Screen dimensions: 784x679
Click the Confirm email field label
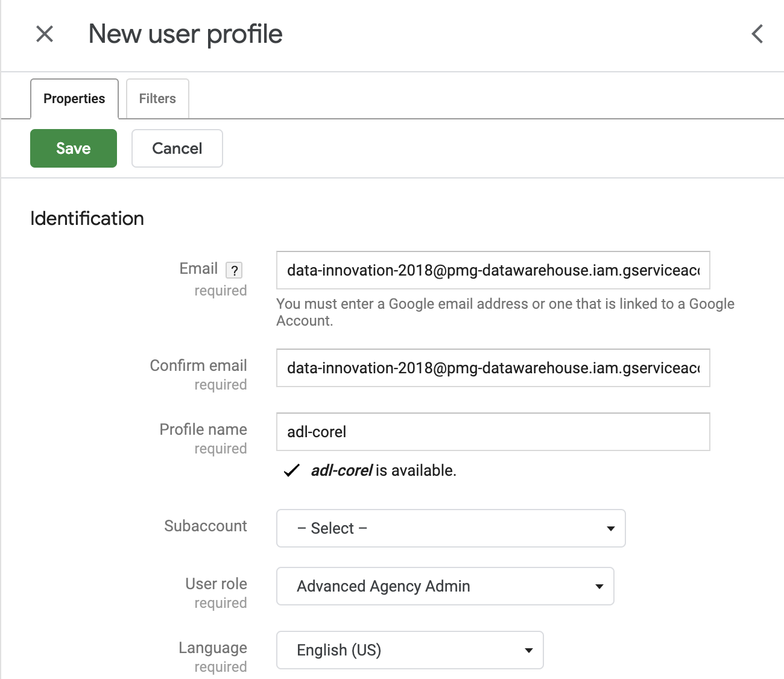198,365
